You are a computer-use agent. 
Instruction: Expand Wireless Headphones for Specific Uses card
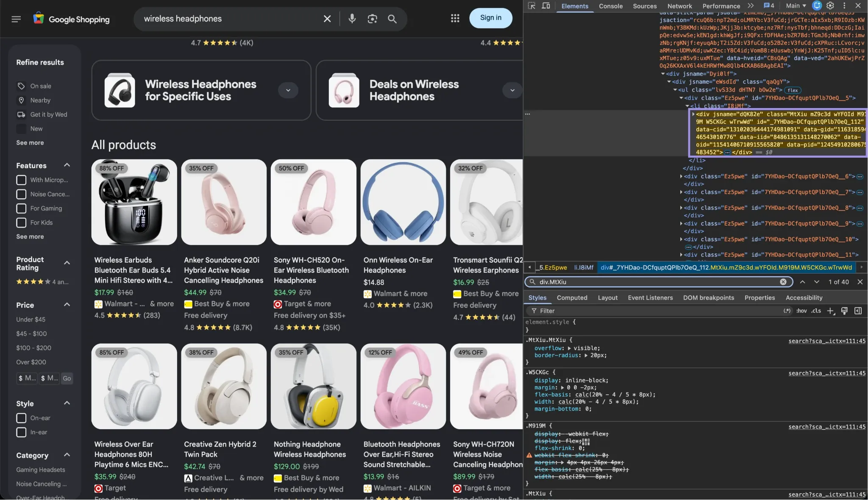tap(288, 90)
